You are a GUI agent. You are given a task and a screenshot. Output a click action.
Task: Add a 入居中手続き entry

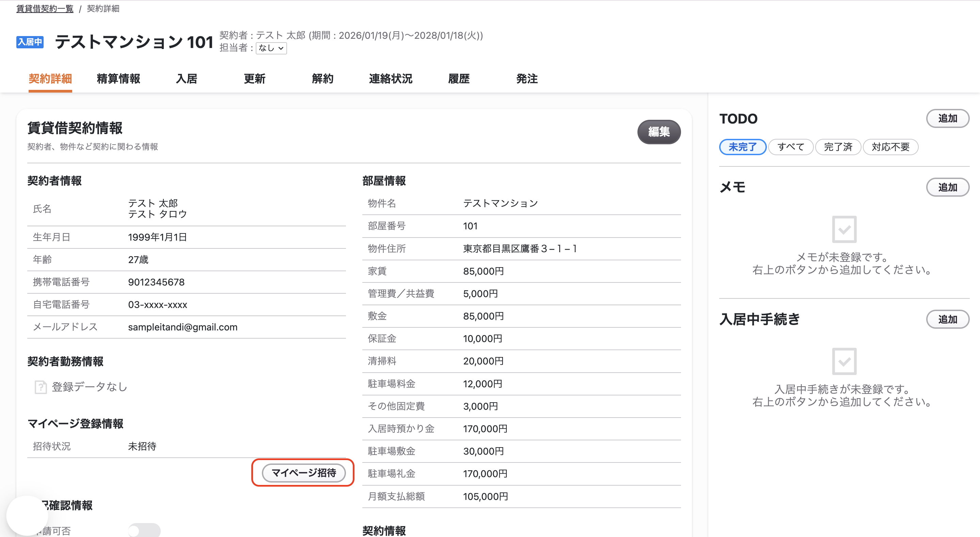tap(947, 319)
